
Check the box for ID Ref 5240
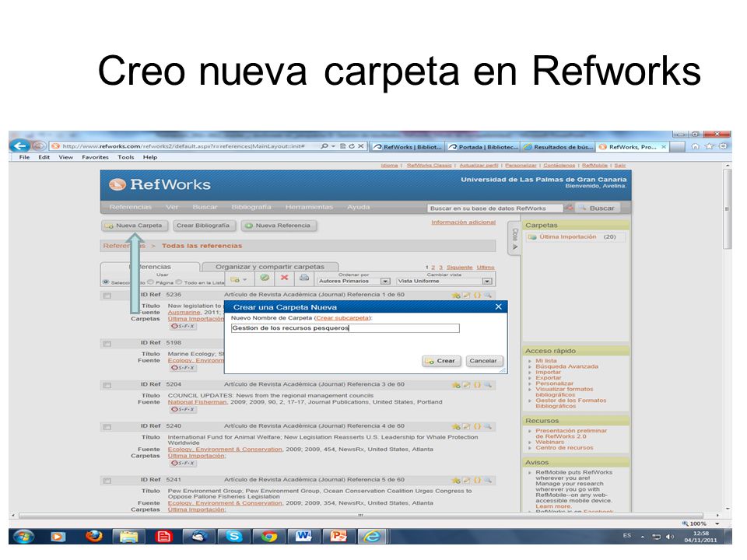[107, 427]
